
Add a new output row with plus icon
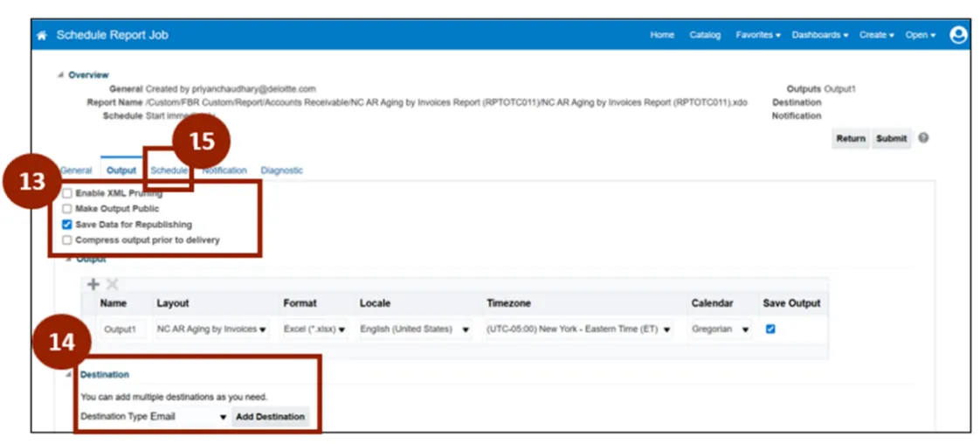pos(93,285)
